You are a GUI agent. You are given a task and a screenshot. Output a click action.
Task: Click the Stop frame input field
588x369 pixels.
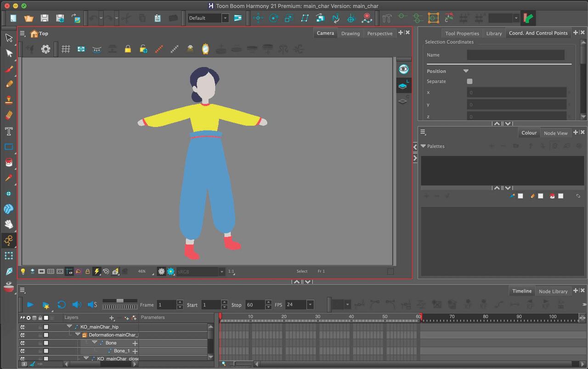254,305
